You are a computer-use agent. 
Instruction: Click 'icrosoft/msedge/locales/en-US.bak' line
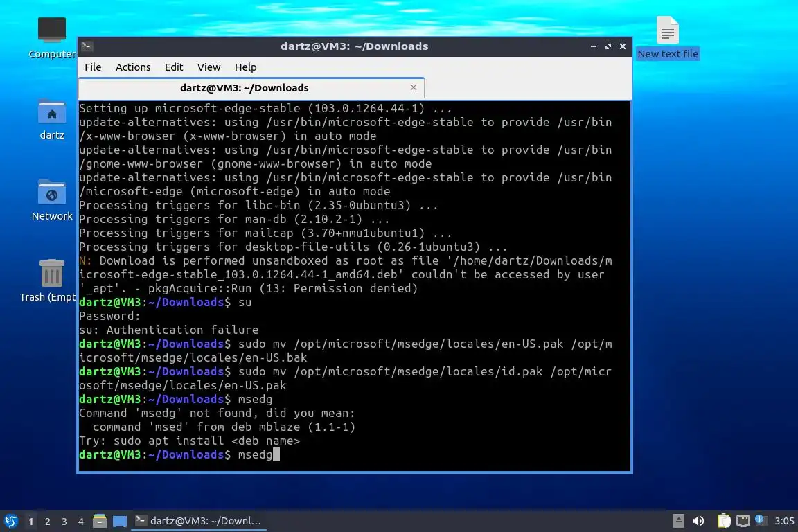click(x=193, y=358)
